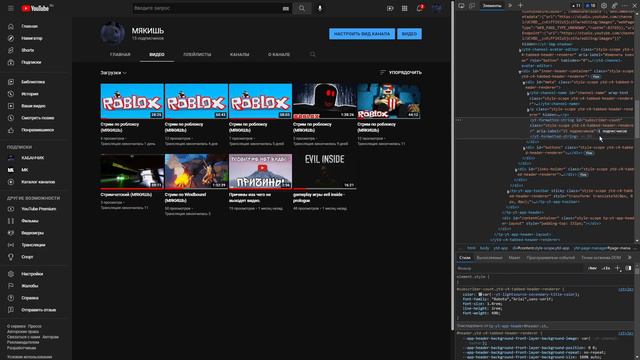
Task: Click the create video camera icon
Action: point(390,8)
